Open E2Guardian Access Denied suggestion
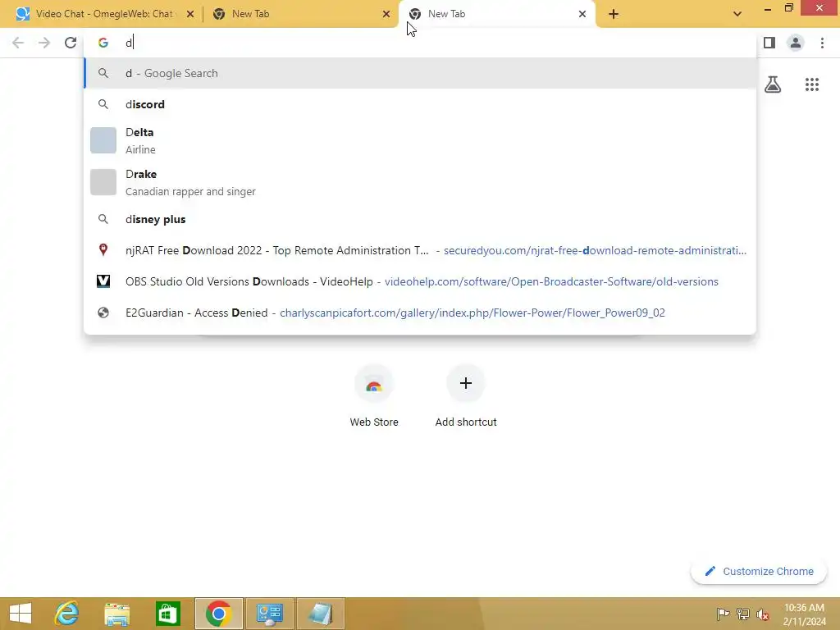This screenshot has height=630, width=840. [420, 313]
